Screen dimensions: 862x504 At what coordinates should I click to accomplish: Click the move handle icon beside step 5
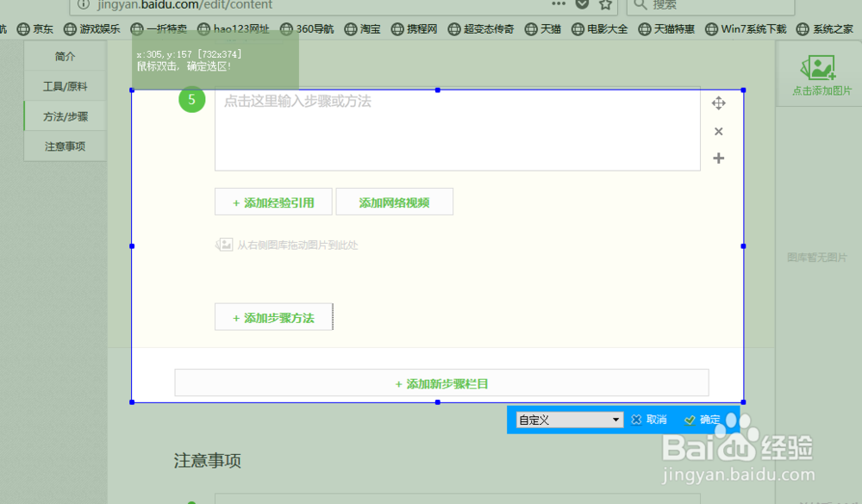pyautogui.click(x=719, y=103)
